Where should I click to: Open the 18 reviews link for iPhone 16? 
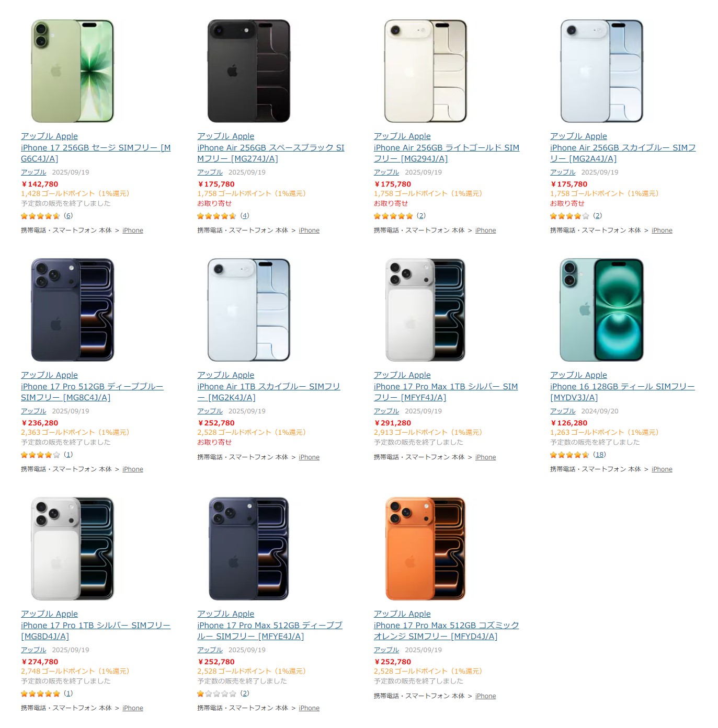tap(599, 455)
